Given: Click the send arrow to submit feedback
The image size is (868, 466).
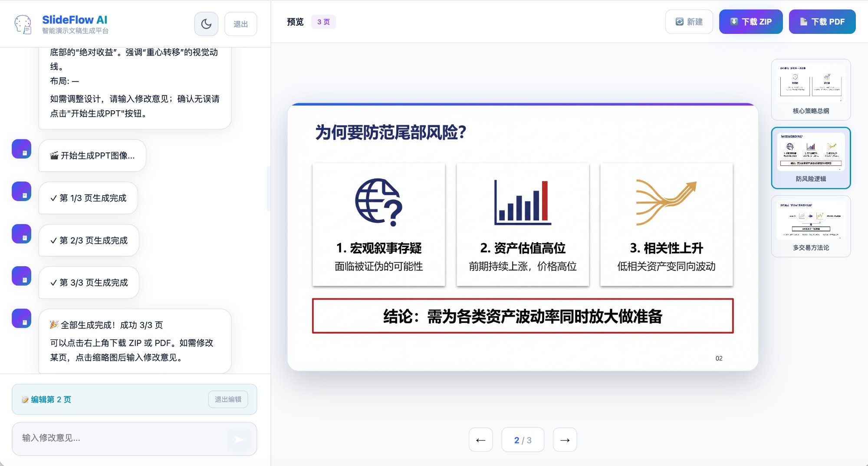Looking at the screenshot, I should [238, 440].
